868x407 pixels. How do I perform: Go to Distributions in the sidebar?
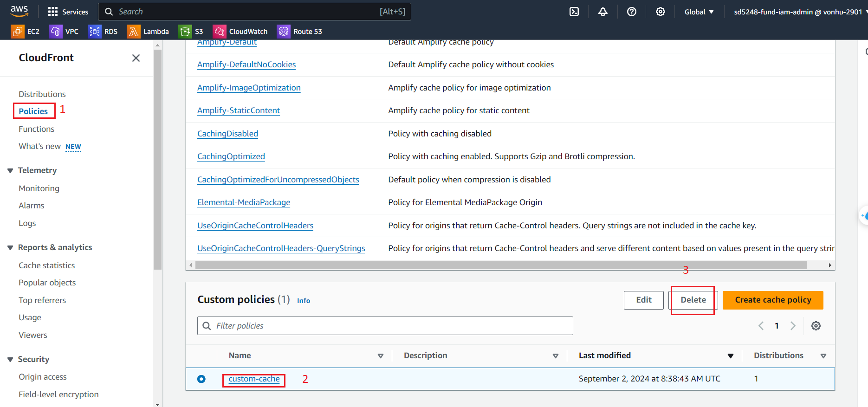pos(42,94)
